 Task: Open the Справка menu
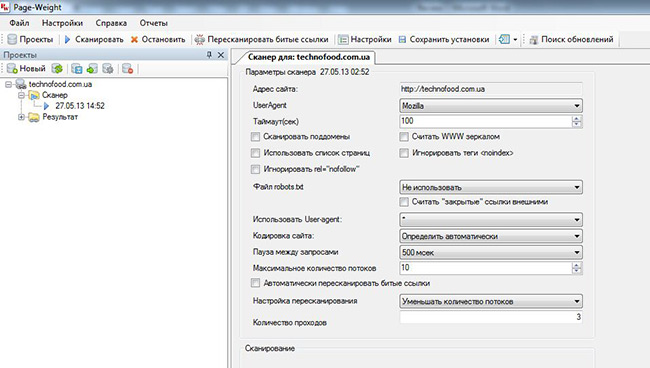pyautogui.click(x=111, y=23)
